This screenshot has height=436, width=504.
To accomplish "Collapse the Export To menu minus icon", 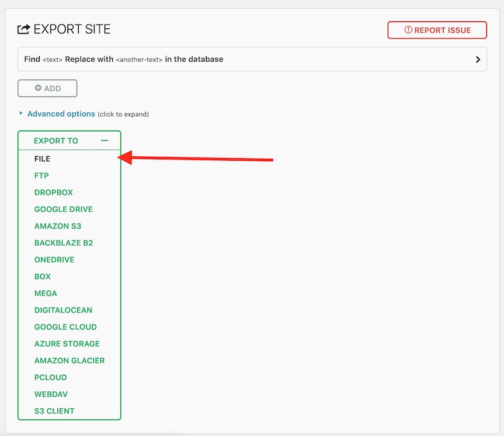I will click(x=105, y=141).
